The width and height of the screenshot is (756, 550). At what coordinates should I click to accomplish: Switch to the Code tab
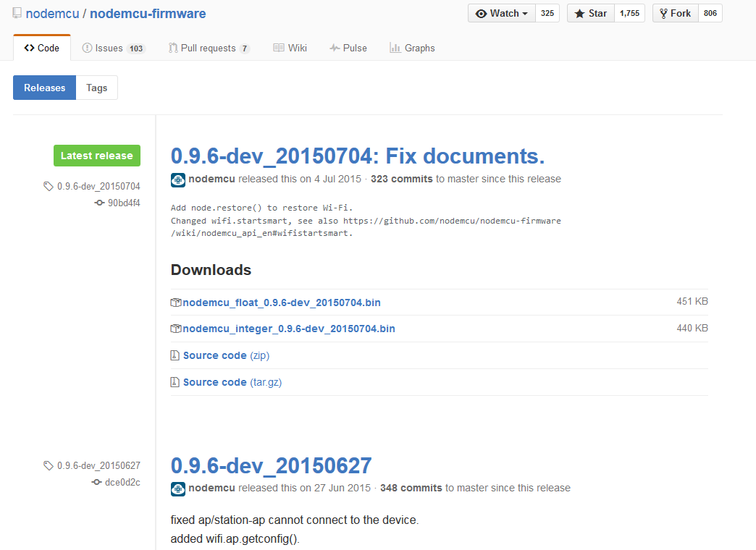point(42,48)
